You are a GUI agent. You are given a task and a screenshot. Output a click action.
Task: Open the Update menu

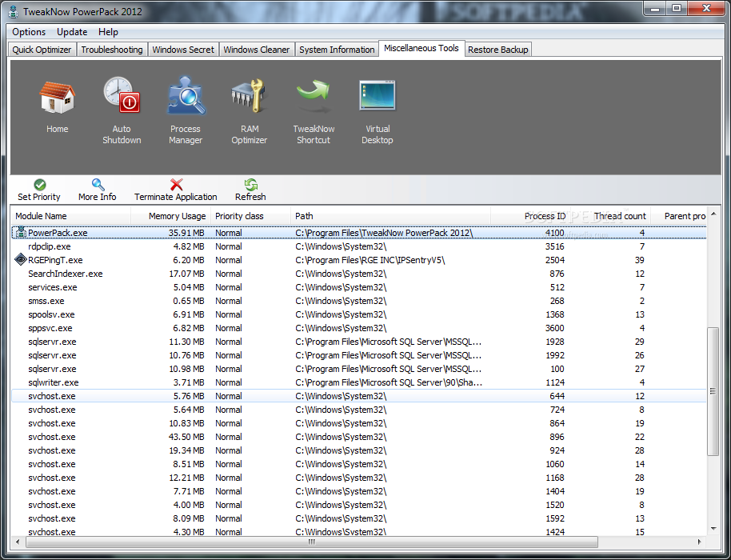coord(72,32)
